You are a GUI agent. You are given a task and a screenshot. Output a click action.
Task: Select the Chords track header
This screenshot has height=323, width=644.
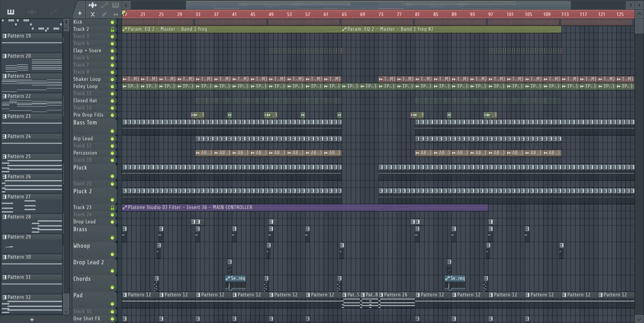tap(95, 283)
